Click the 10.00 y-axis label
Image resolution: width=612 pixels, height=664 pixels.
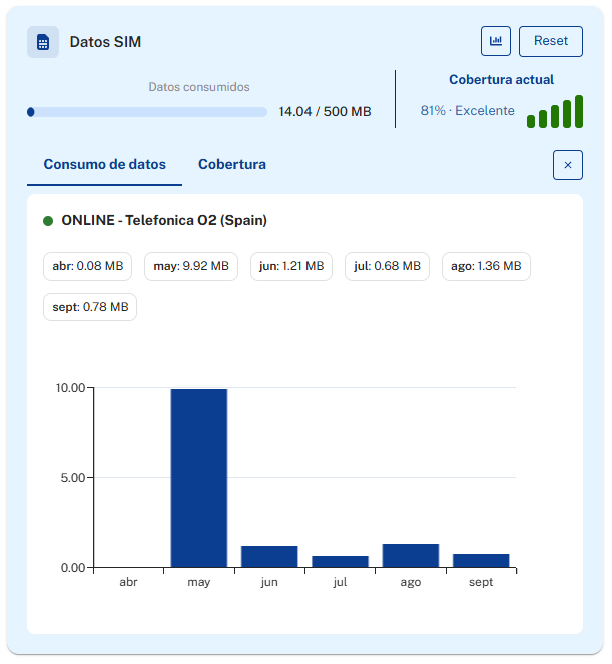click(70, 387)
